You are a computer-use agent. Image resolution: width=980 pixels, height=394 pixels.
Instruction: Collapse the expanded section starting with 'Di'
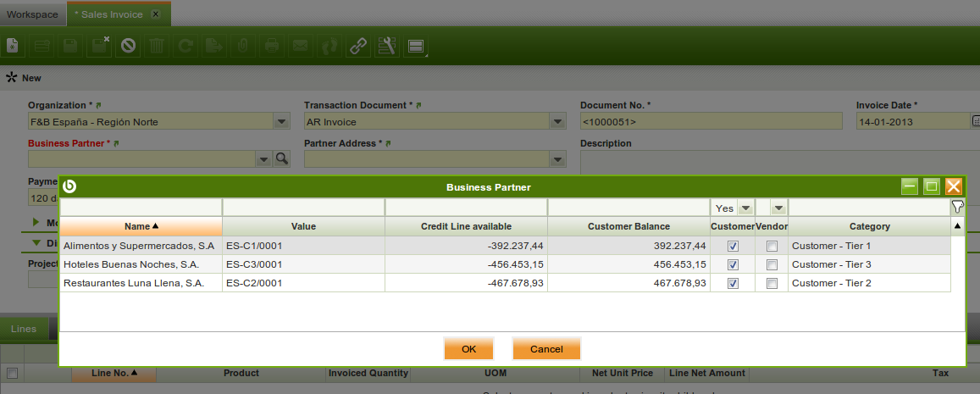pyautogui.click(x=36, y=242)
